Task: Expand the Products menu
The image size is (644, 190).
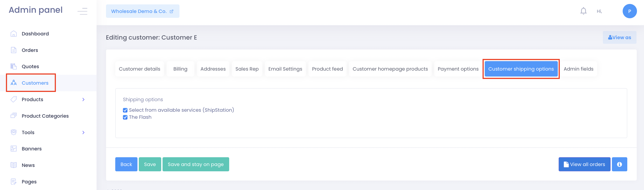Action: coord(84,99)
